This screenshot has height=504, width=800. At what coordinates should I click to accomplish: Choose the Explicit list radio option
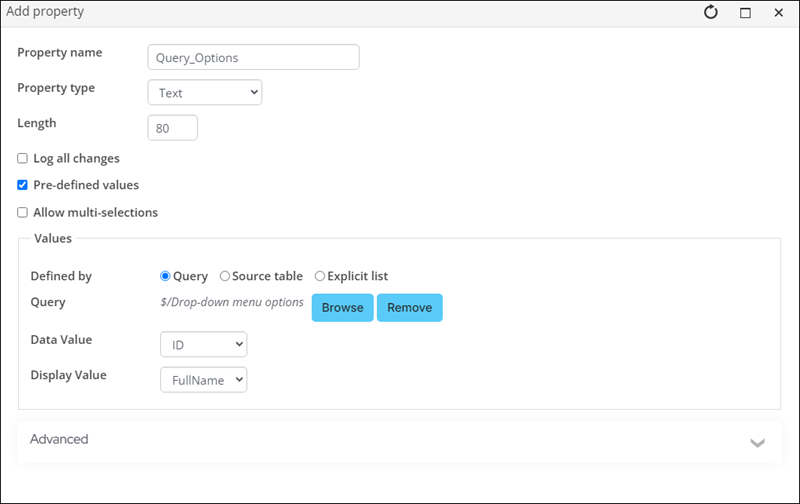tap(320, 276)
